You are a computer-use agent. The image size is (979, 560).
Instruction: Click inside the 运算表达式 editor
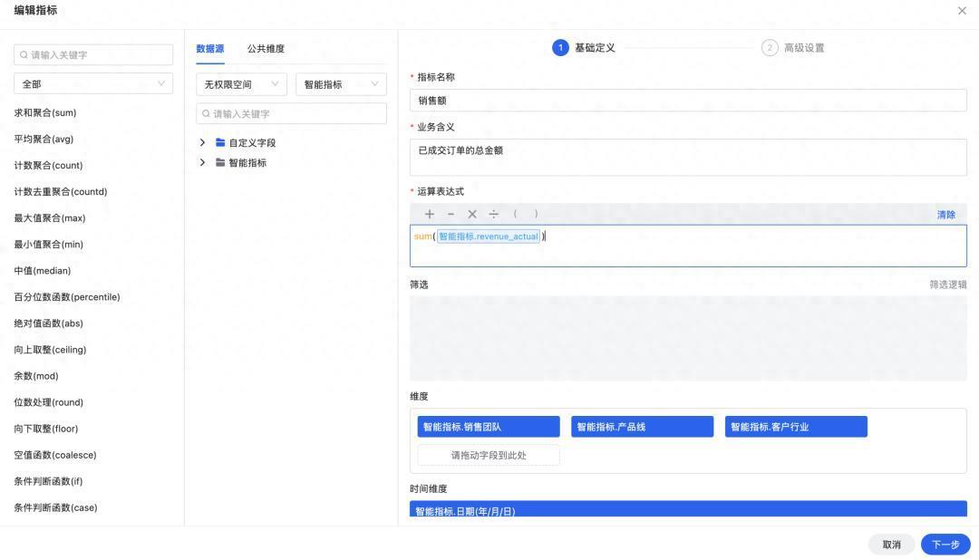click(x=688, y=246)
